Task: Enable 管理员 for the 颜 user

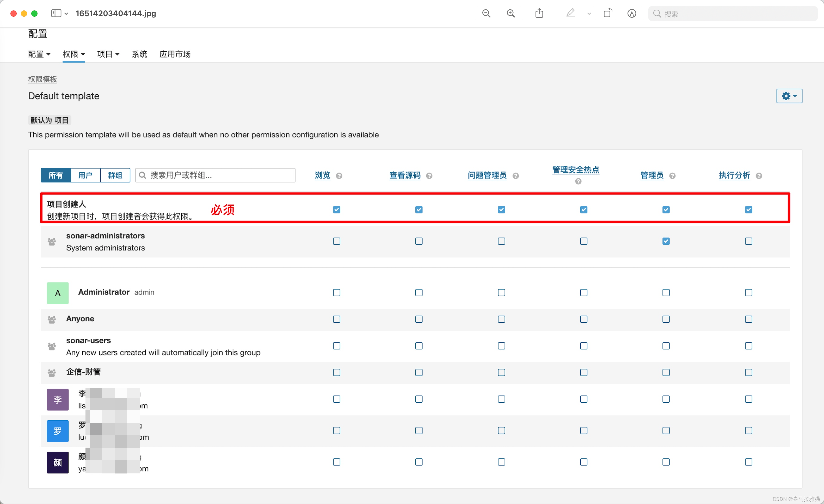Action: [666, 462]
